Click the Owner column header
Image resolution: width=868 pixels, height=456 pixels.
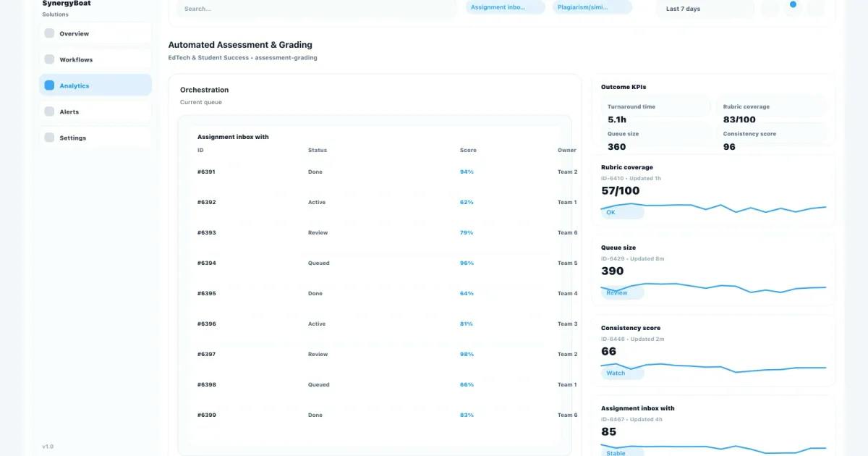(x=566, y=151)
